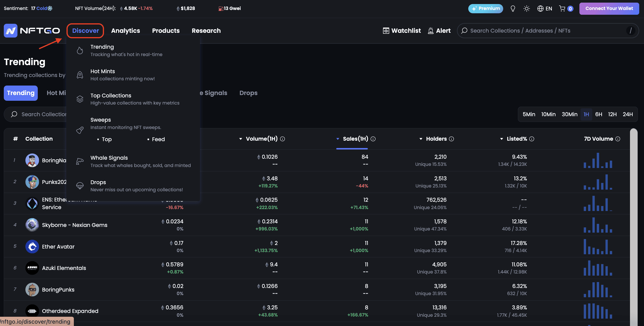Screen dimensions: 644x326
Task: Click the Listed% info icon
Action: tap(532, 139)
